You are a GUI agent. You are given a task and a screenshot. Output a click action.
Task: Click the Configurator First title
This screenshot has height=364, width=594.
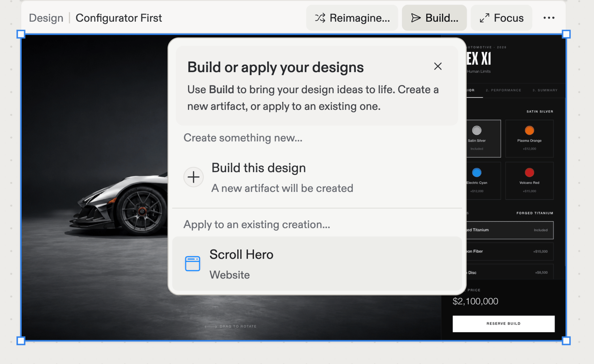click(119, 18)
